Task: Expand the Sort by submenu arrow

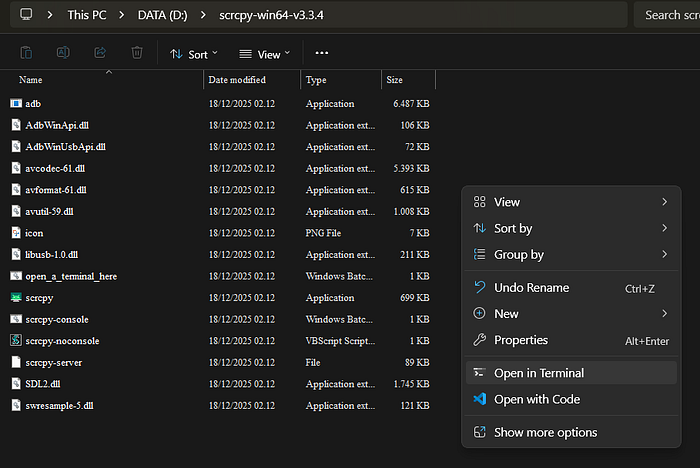Action: 665,228
